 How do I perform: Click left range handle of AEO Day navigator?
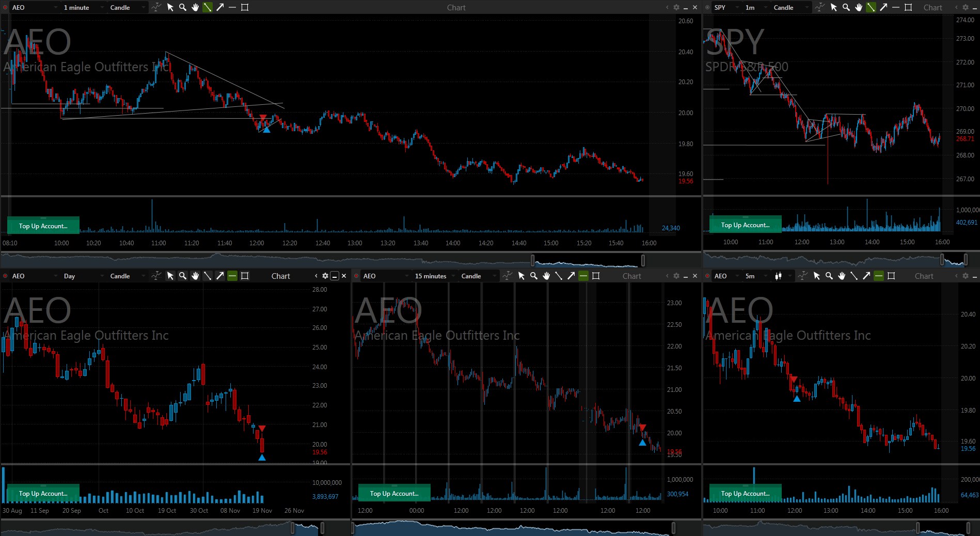click(293, 527)
